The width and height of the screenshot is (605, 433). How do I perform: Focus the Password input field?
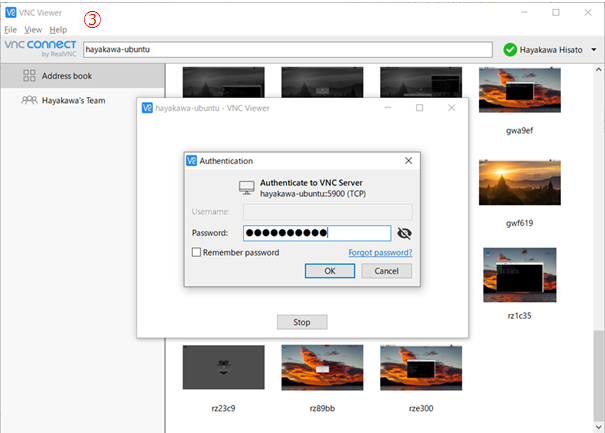[x=316, y=233]
